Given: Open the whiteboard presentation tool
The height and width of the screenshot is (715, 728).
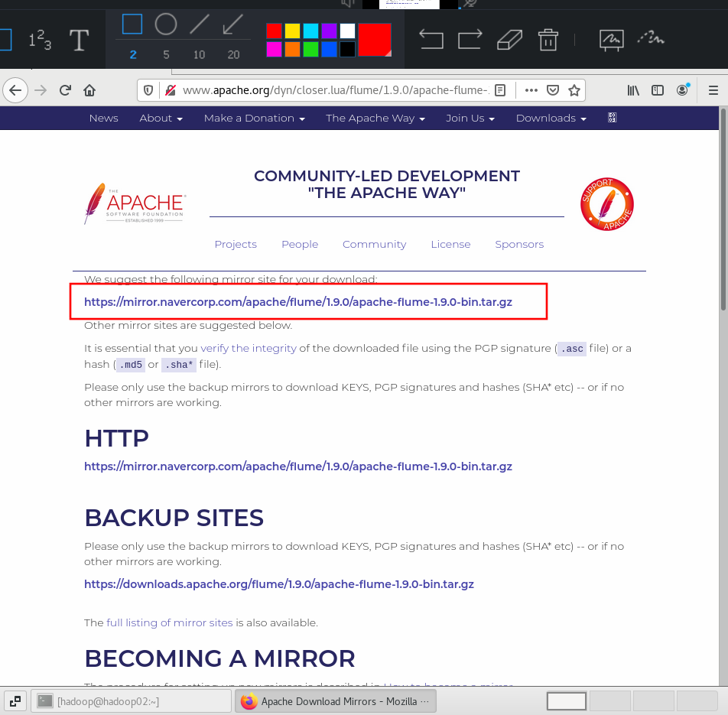Looking at the screenshot, I should coord(612,40).
